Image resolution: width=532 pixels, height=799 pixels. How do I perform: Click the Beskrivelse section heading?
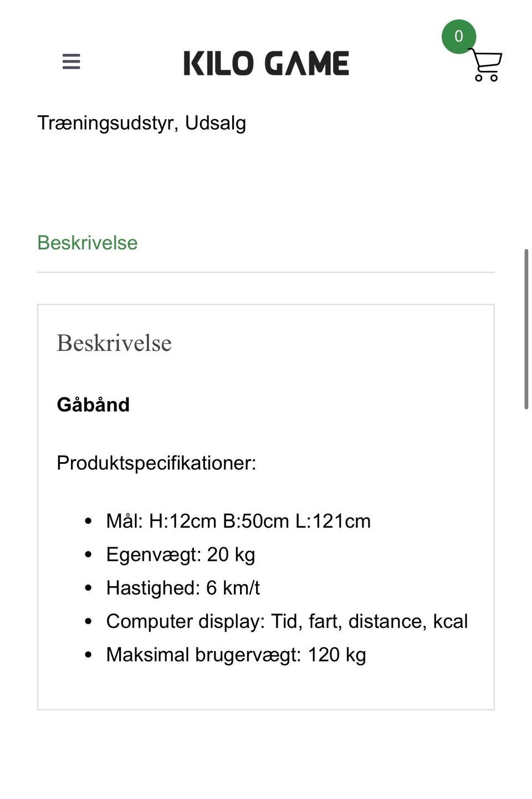114,343
